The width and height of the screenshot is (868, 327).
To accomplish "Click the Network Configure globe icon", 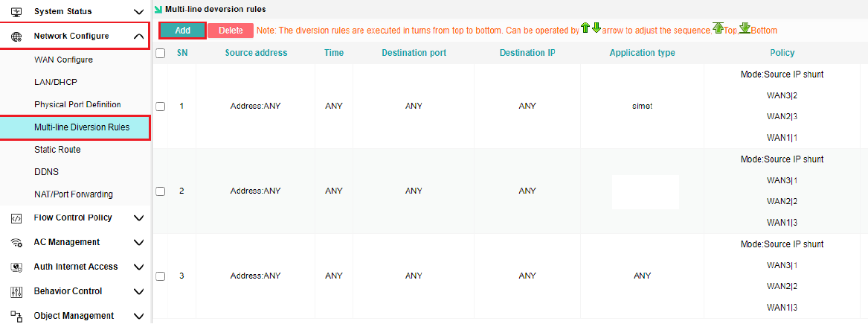I will [17, 36].
